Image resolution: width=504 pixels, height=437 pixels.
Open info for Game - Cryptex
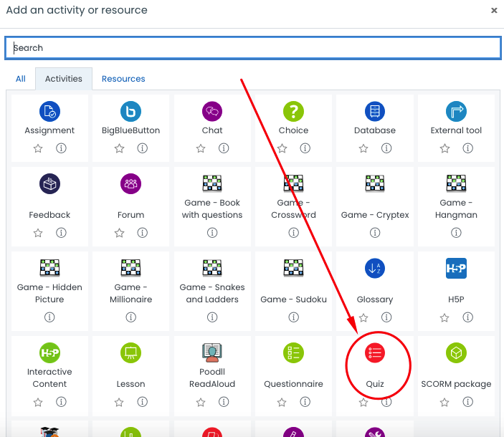(375, 232)
